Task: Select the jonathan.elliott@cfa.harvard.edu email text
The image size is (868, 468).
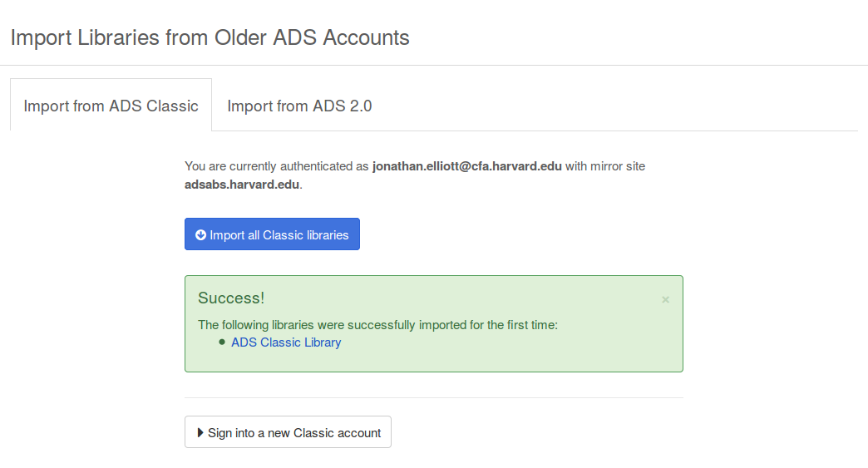Action: [x=466, y=166]
